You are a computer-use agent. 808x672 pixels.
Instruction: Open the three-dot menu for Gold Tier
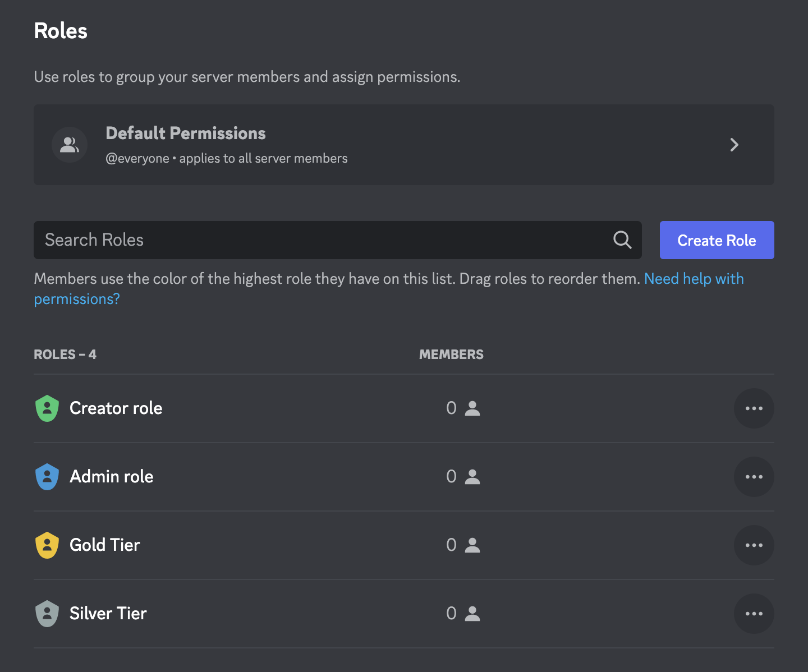pos(754,545)
